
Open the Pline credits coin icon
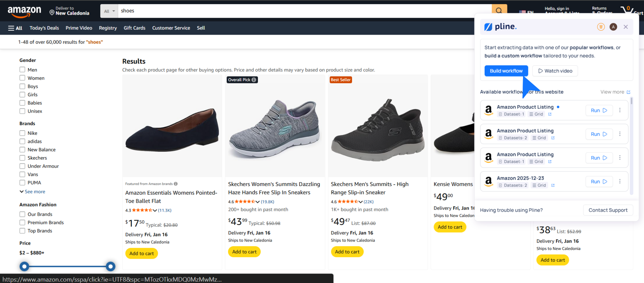click(601, 27)
